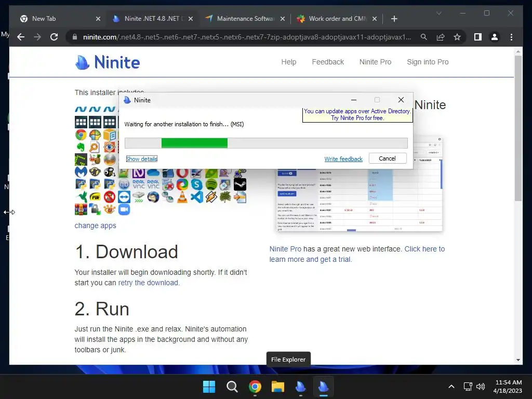Click the Visual Studio Code icon
This screenshot has height=399, width=532.
196,197
